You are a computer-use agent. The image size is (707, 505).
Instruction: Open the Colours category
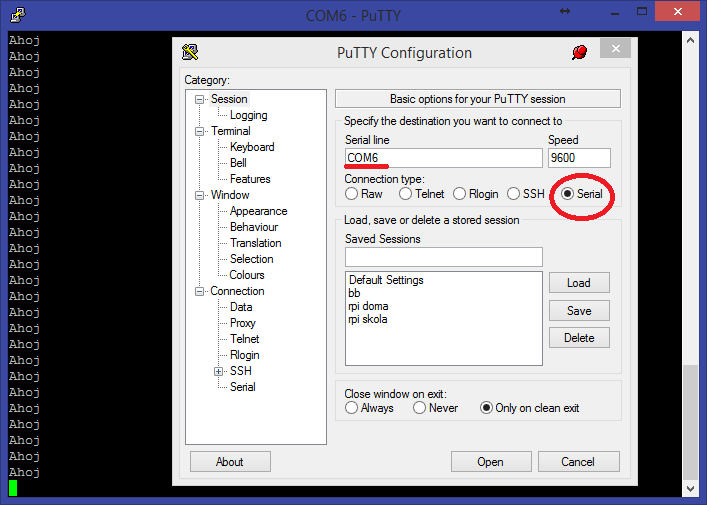[247, 275]
